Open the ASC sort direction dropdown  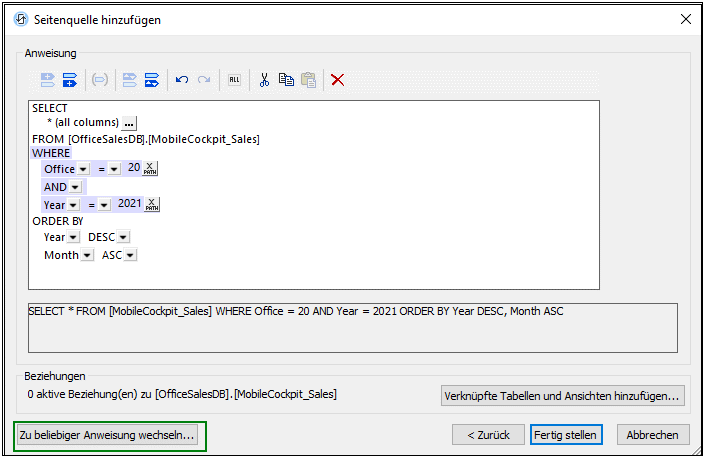pos(130,255)
